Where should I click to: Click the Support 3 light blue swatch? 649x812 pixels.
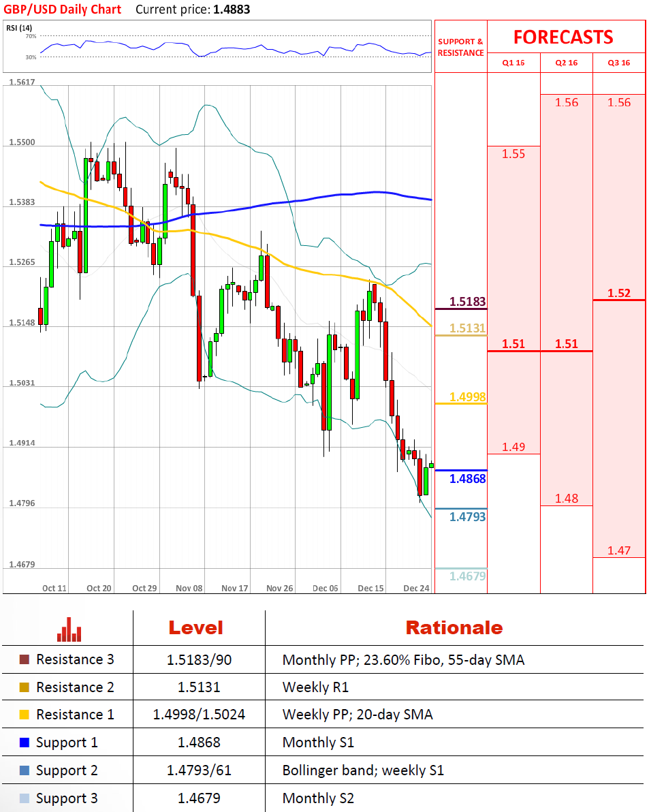[25, 798]
